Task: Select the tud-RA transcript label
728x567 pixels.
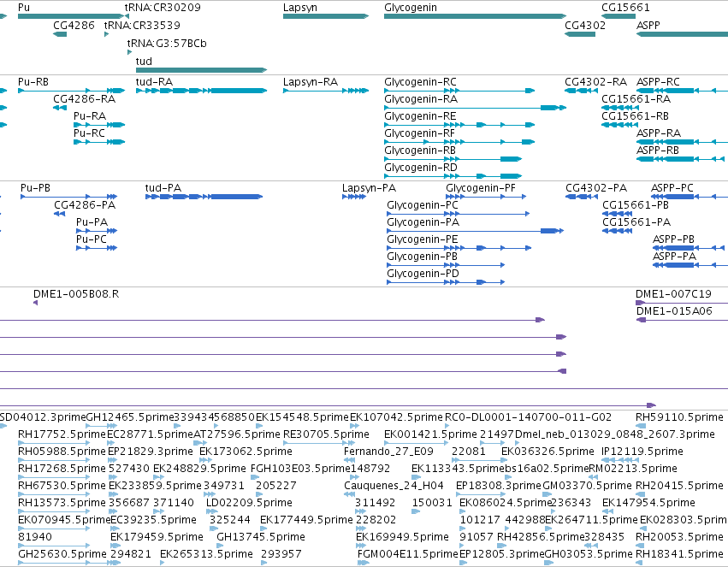Action: pyautogui.click(x=154, y=81)
